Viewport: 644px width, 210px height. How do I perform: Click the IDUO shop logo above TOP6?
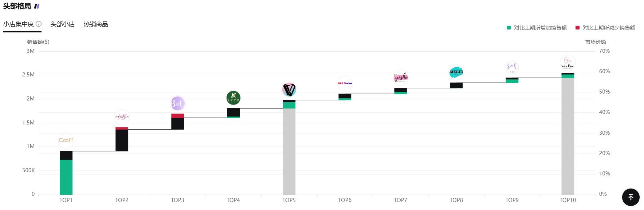pyautogui.click(x=345, y=83)
